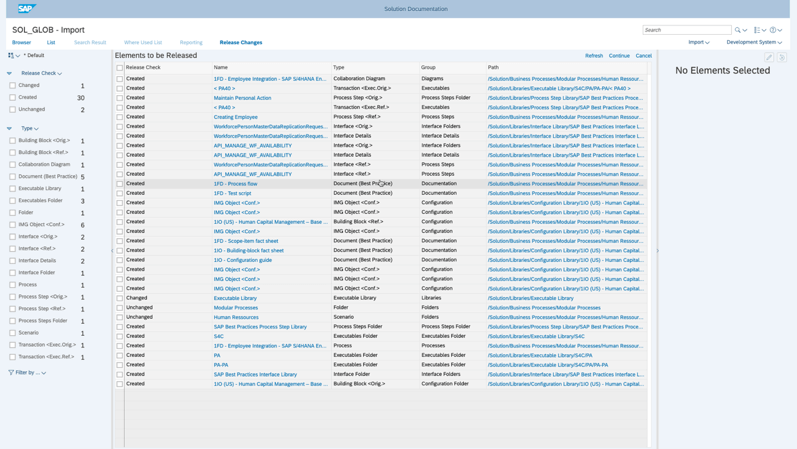
Task: Select row checkbox for Maintain Personal Action
Action: tap(119, 98)
